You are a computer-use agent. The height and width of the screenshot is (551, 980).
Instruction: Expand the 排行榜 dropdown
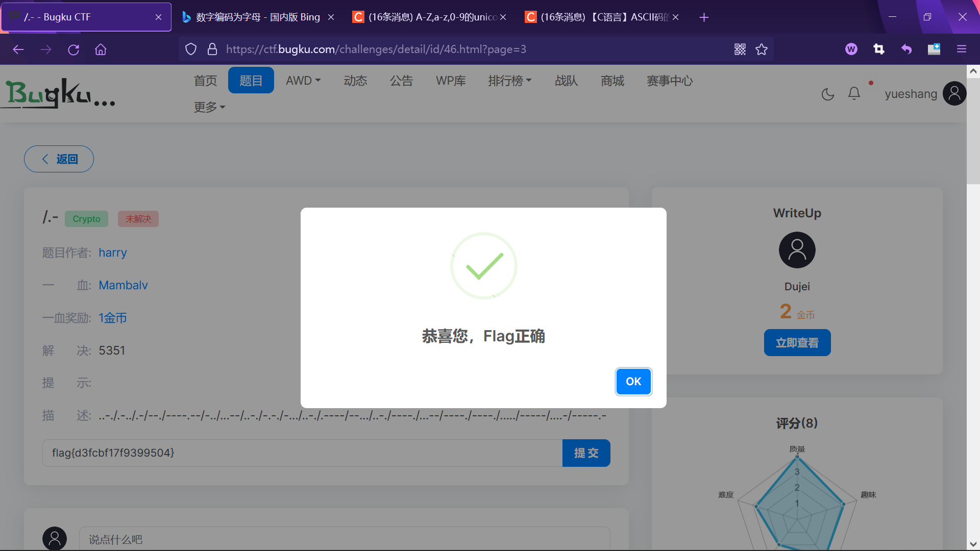pyautogui.click(x=509, y=81)
